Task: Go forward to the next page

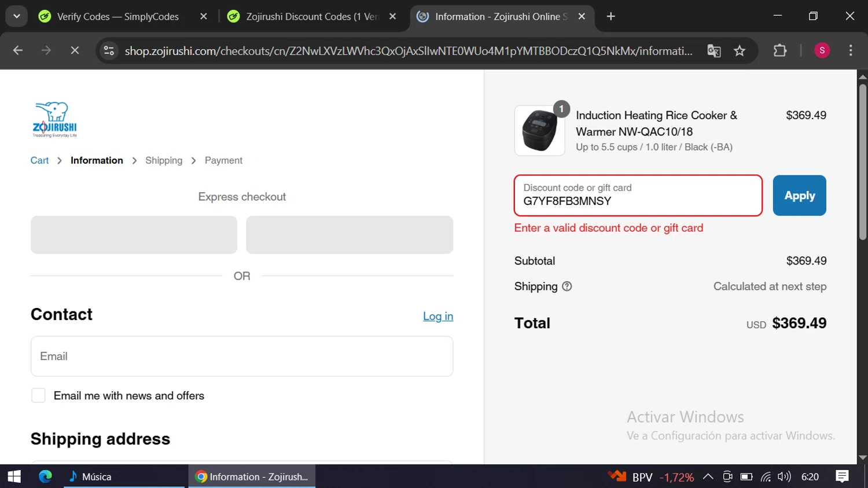Action: (46, 51)
